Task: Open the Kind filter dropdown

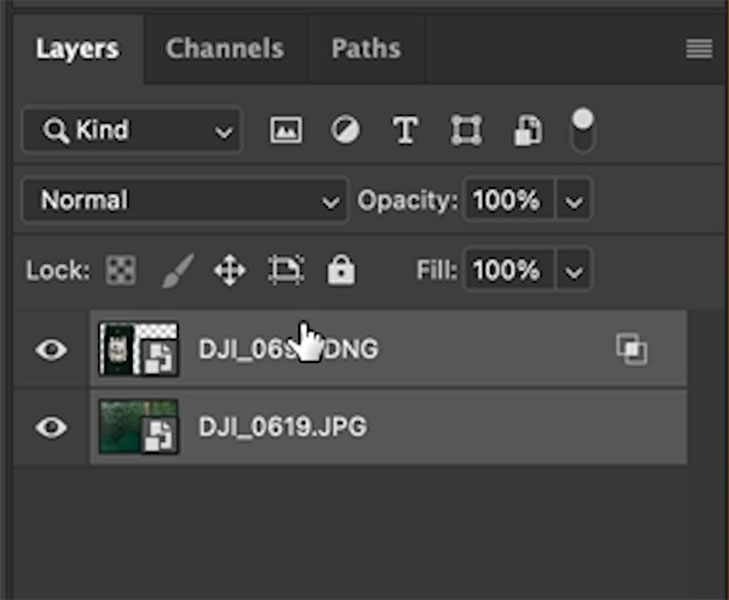Action: [132, 130]
